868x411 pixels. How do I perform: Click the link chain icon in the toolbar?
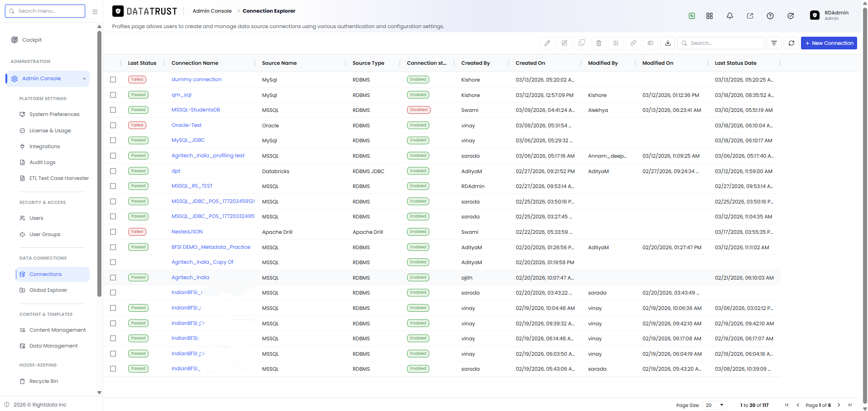click(633, 43)
